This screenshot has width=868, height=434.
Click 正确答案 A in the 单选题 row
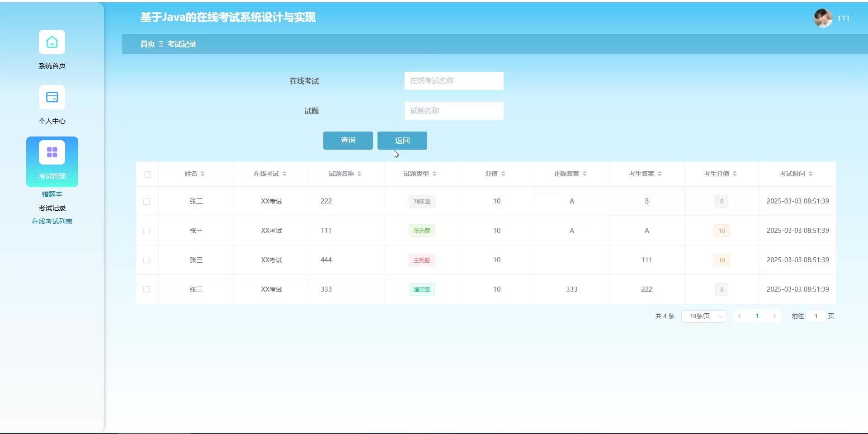tap(572, 231)
